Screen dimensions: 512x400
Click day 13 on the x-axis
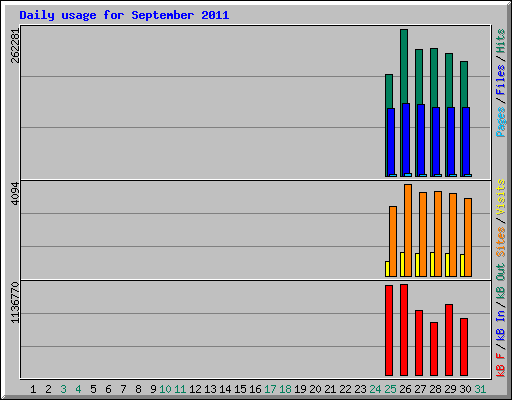point(210,389)
